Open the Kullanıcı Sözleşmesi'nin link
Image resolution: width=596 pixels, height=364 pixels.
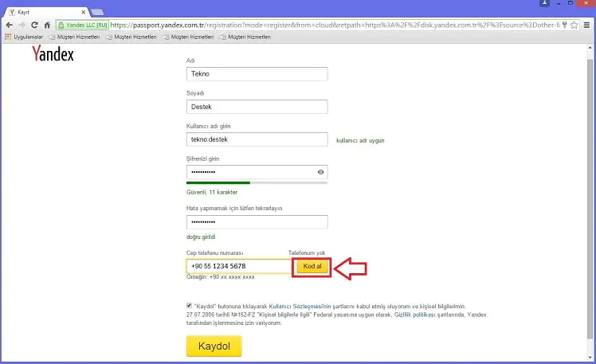tap(300, 306)
